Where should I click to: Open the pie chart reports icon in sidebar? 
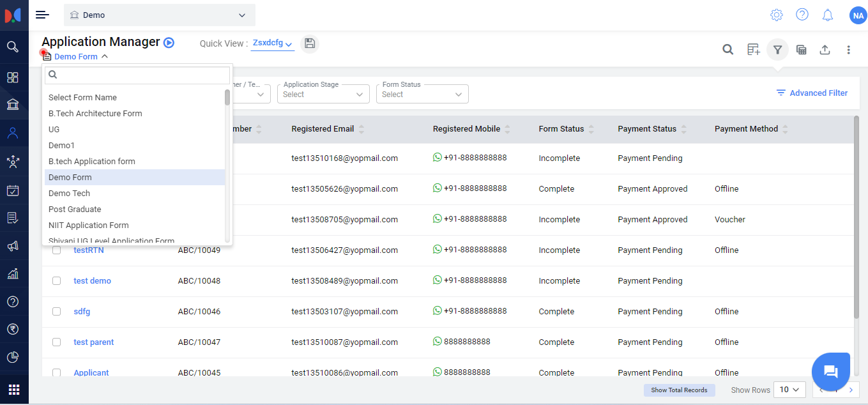tap(13, 357)
